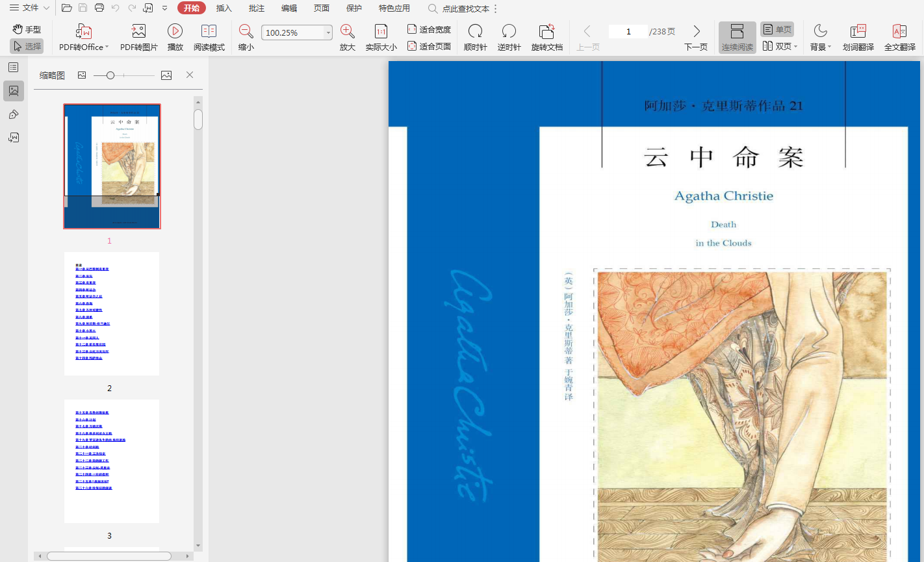This screenshot has width=924, height=562.
Task: Open the 页面 tab
Action: [x=322, y=8]
